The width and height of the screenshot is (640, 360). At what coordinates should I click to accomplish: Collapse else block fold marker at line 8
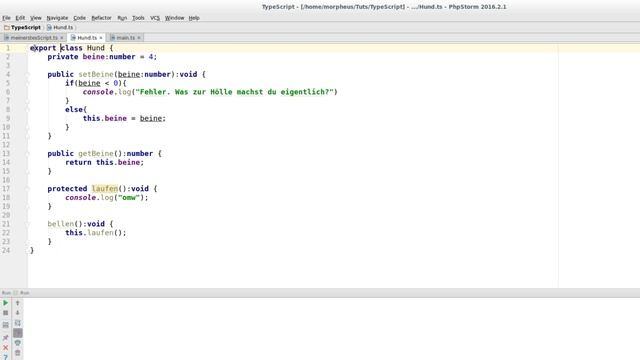click(x=29, y=109)
